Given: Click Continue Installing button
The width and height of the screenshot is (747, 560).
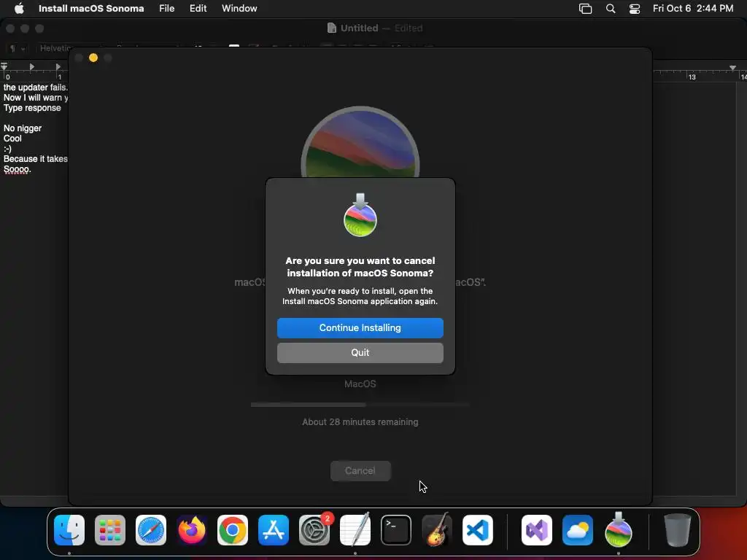Looking at the screenshot, I should click(x=360, y=327).
